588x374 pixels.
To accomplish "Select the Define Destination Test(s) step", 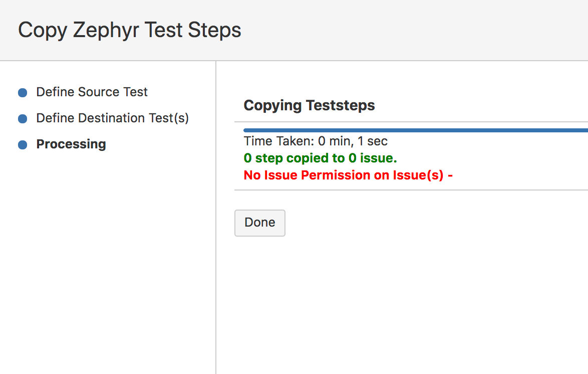I will coord(112,118).
